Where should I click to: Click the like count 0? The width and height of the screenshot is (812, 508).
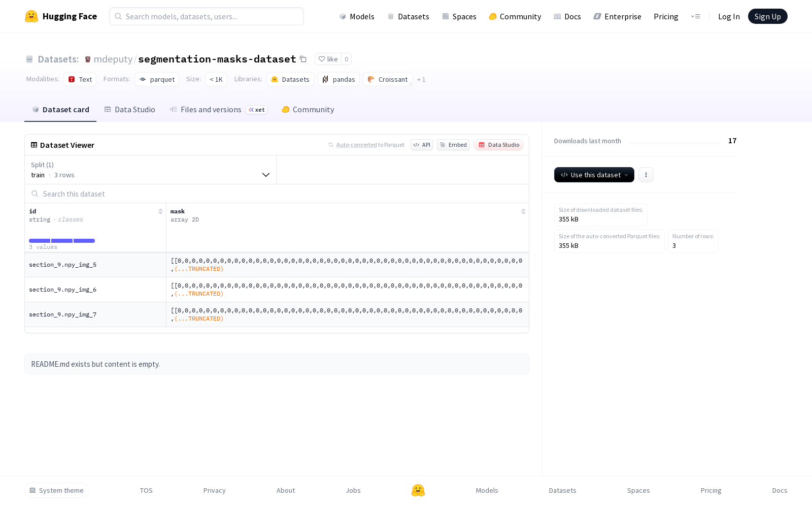click(x=347, y=59)
